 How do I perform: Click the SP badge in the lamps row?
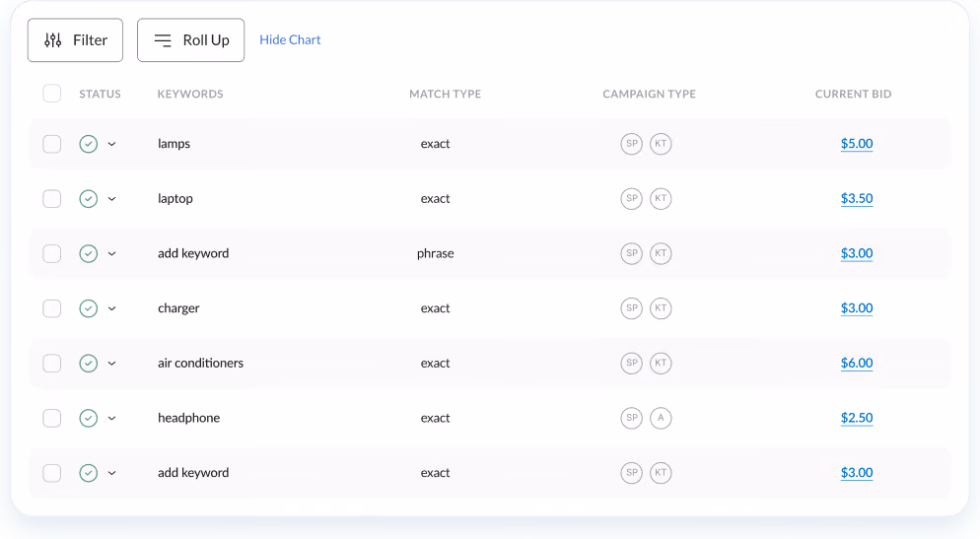coord(632,144)
